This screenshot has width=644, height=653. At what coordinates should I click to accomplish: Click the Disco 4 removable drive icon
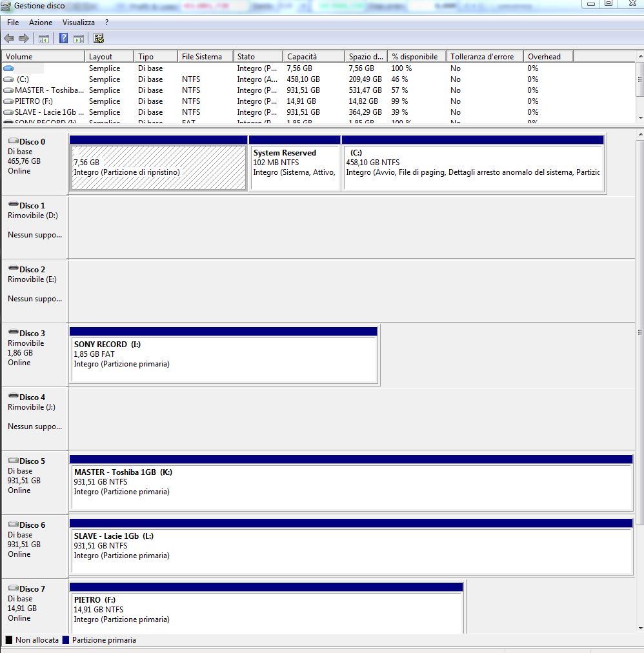14,396
